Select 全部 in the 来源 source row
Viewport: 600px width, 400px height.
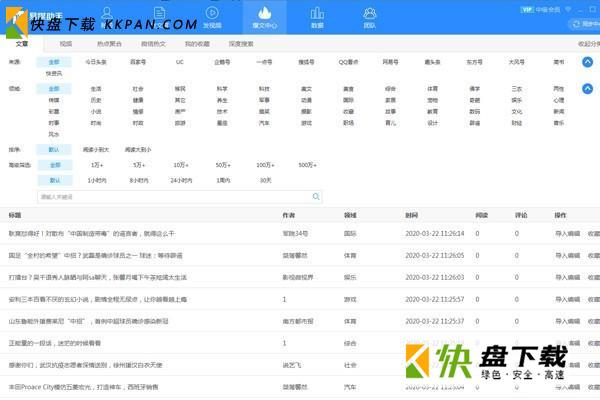point(54,62)
